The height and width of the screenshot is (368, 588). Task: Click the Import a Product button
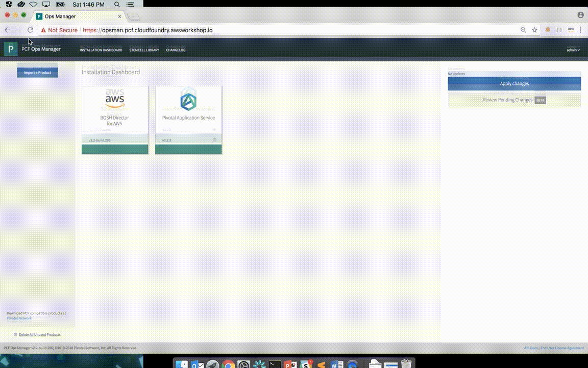[x=37, y=73]
